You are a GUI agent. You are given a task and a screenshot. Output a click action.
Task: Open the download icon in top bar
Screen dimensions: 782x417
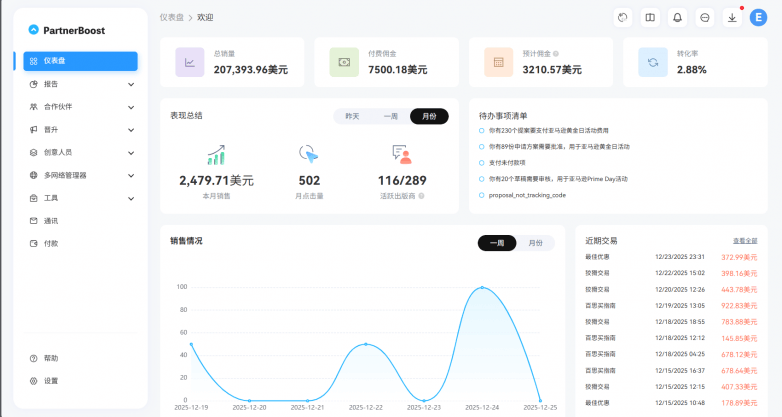(x=732, y=17)
